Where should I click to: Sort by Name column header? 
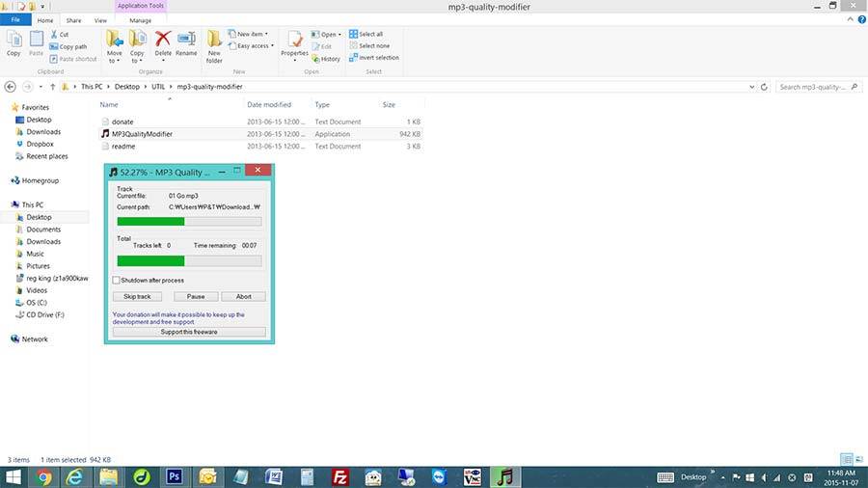(x=109, y=104)
